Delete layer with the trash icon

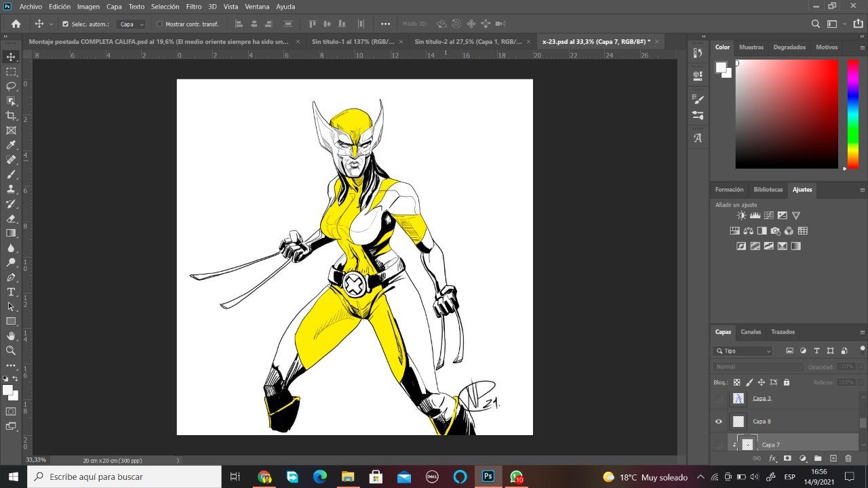(x=848, y=459)
